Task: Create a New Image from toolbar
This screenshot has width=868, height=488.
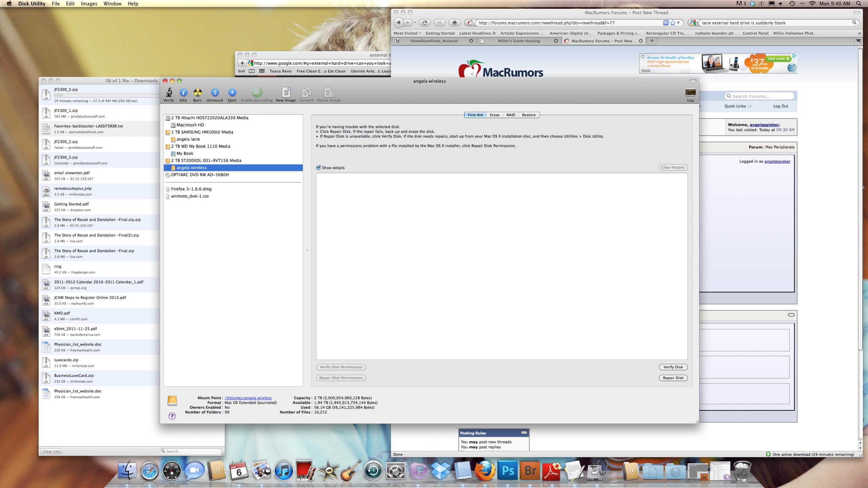Action: pos(286,93)
